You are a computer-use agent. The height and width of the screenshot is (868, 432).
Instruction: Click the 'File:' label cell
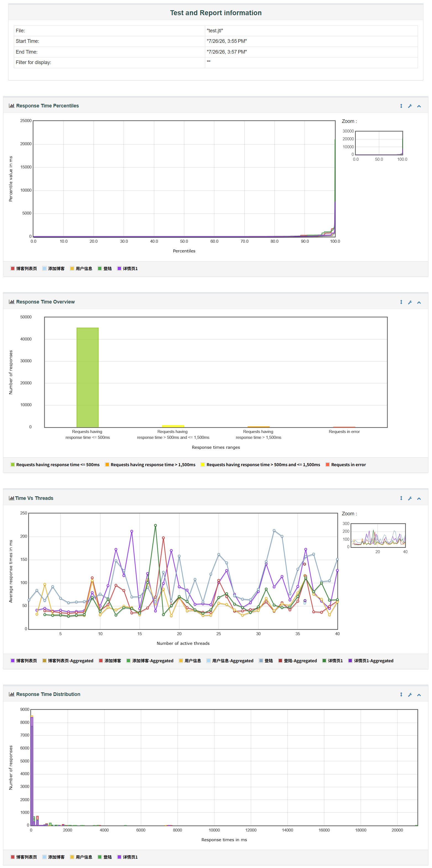click(109, 31)
